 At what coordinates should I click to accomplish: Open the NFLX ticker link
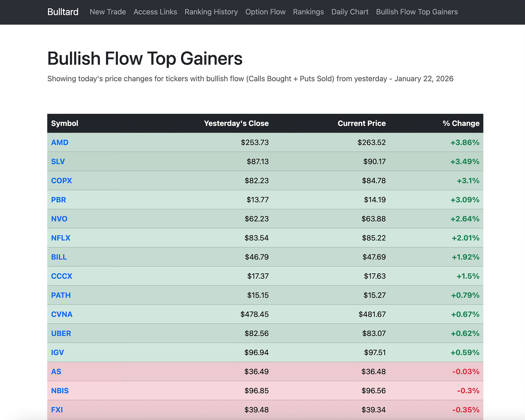click(x=61, y=238)
